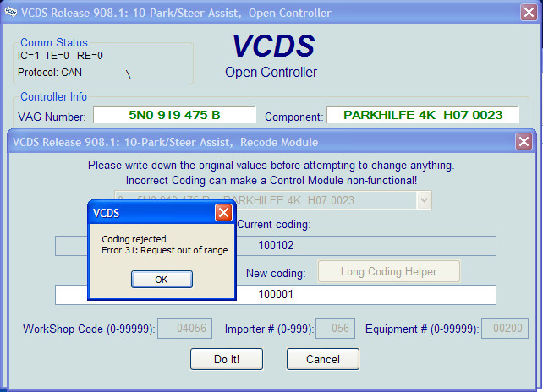
Task: Click the Importer number field 056
Action: 336,329
